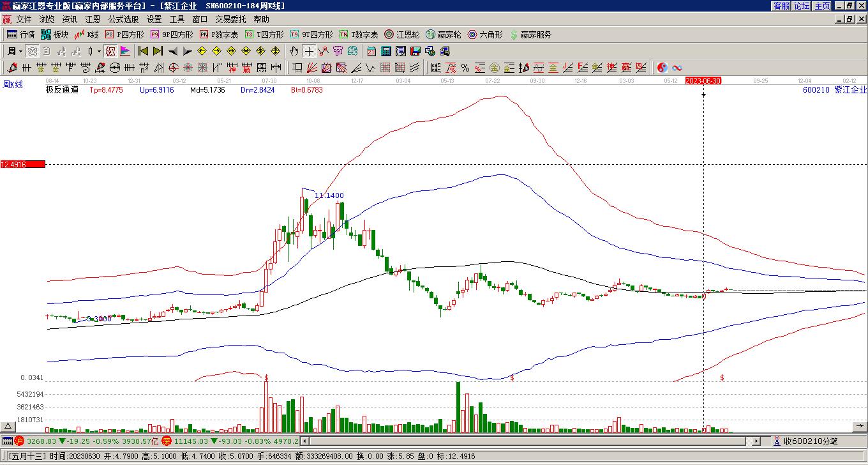Viewport: 868px width, 465px height.
Task: Open the 浏览 menu
Action: [47, 19]
